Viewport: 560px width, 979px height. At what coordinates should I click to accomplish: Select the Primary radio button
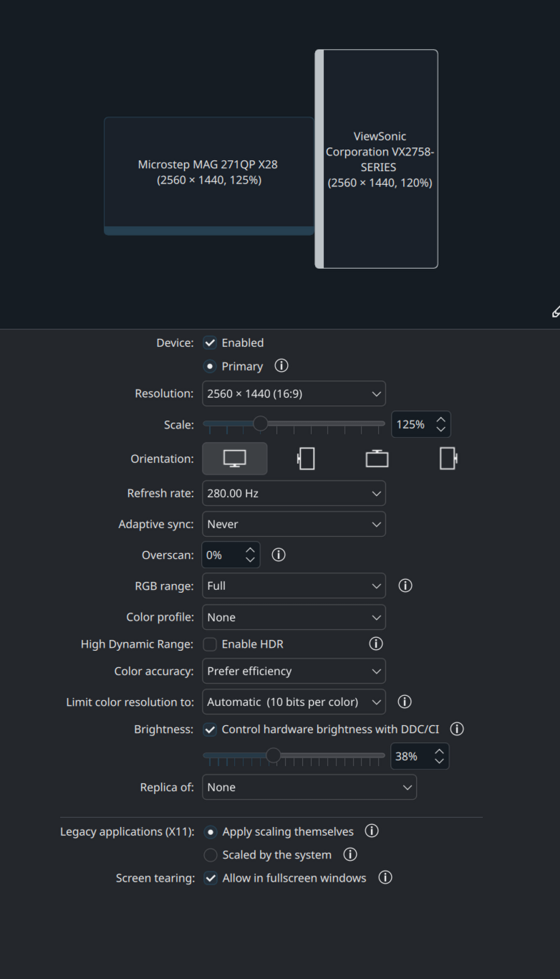210,366
